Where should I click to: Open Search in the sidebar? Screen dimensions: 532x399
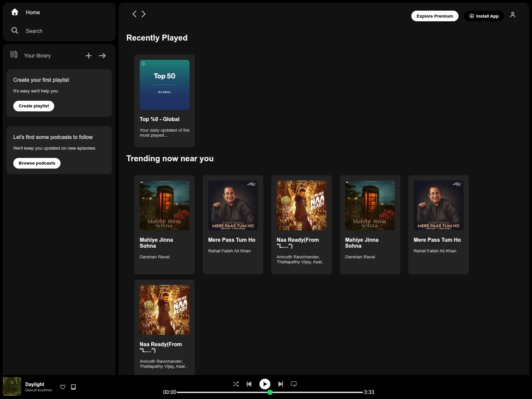pyautogui.click(x=34, y=31)
